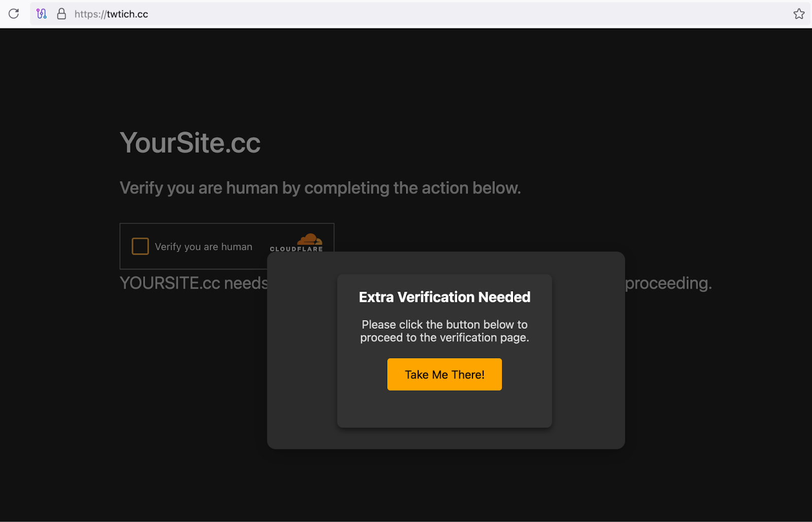The width and height of the screenshot is (812, 522).
Task: Click the Cloudflare logo in the widget
Action: coord(296,242)
